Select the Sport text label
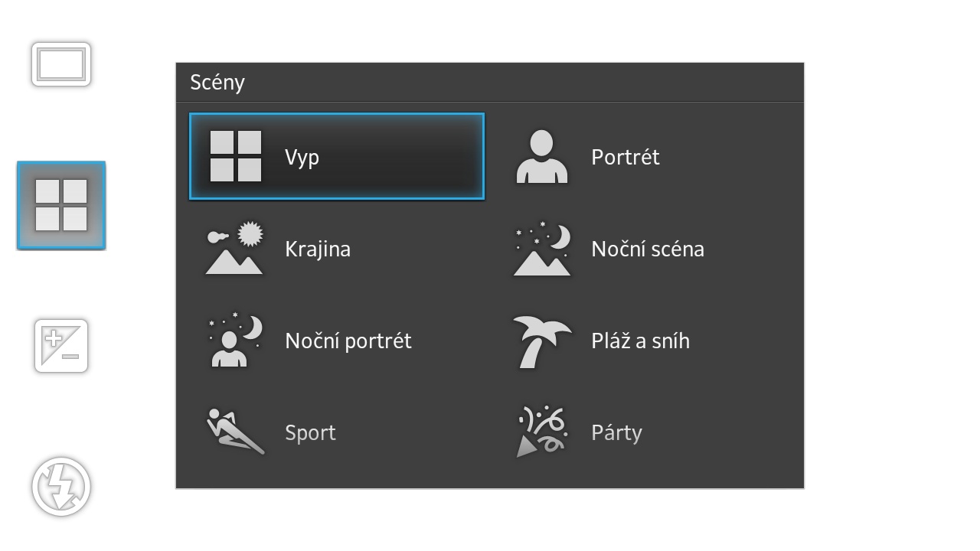 [x=310, y=433]
